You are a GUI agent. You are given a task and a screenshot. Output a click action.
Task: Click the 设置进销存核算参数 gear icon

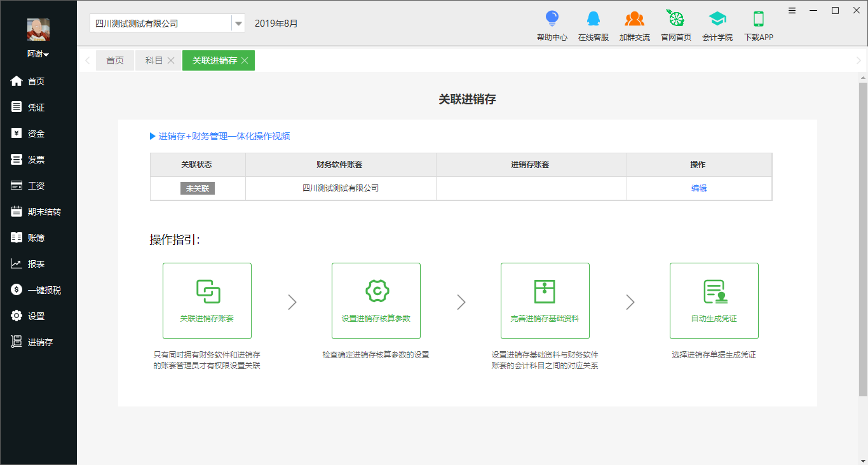377,291
